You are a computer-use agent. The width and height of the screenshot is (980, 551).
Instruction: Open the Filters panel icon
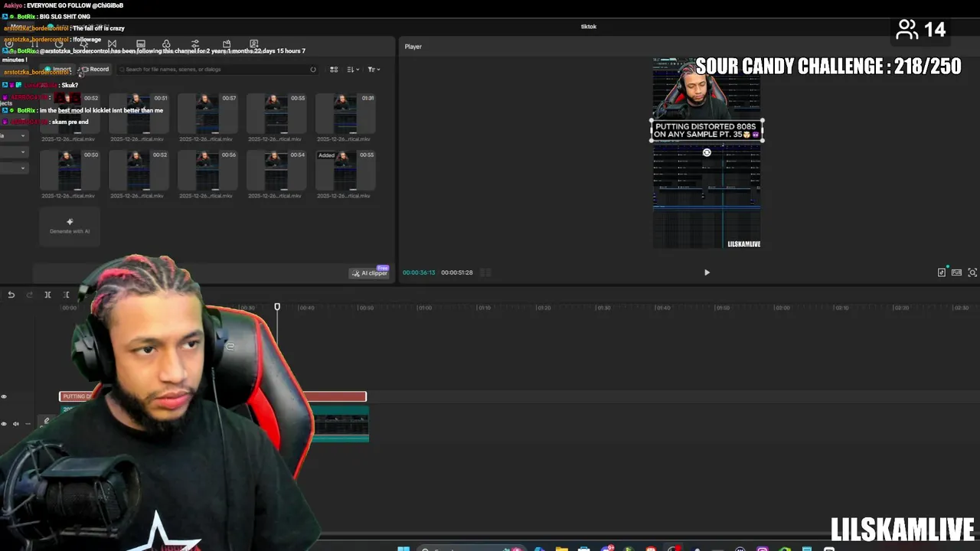pyautogui.click(x=166, y=44)
